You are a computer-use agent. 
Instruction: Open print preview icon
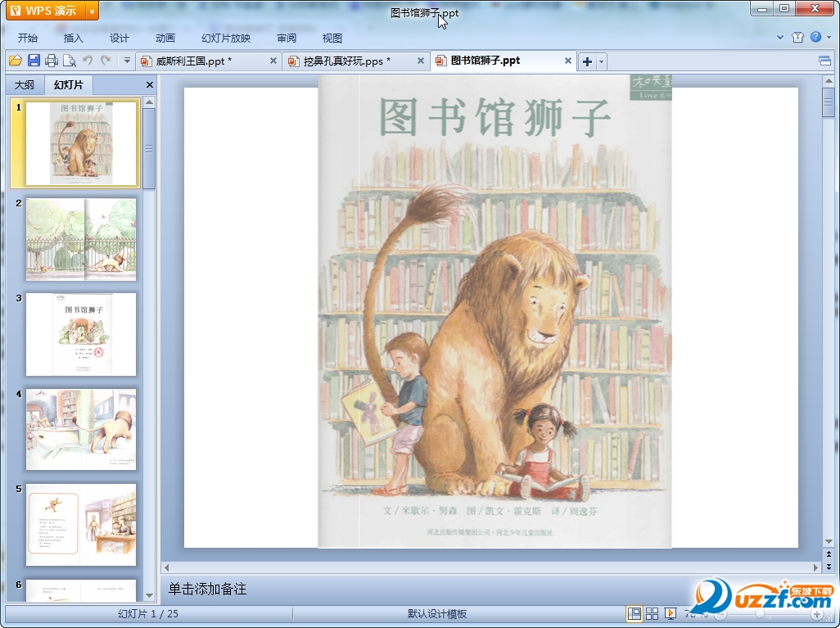coord(69,61)
